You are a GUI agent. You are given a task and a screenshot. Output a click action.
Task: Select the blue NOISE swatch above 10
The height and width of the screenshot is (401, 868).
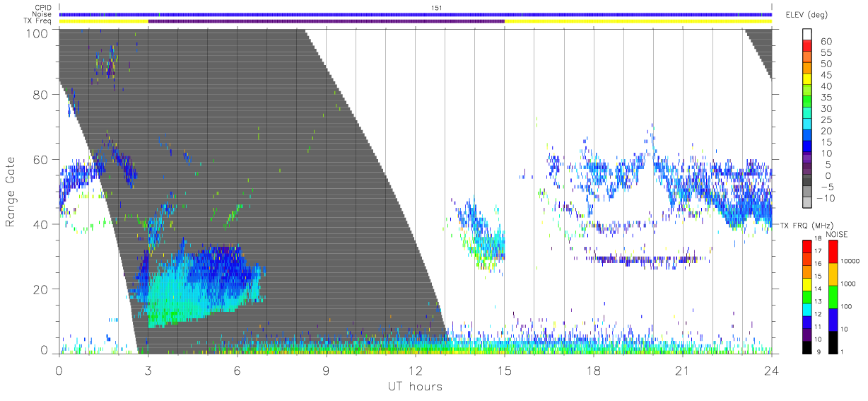click(x=833, y=318)
